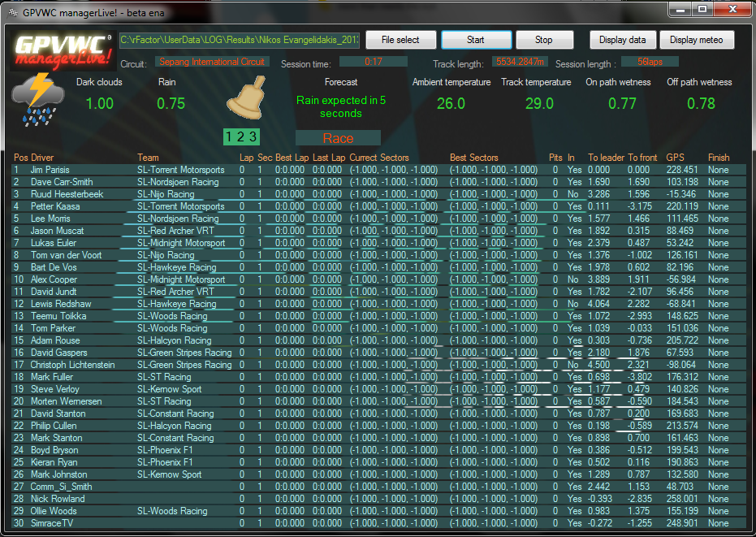Click the Rain value 0.75
This screenshot has width=756, height=537.
point(171,103)
